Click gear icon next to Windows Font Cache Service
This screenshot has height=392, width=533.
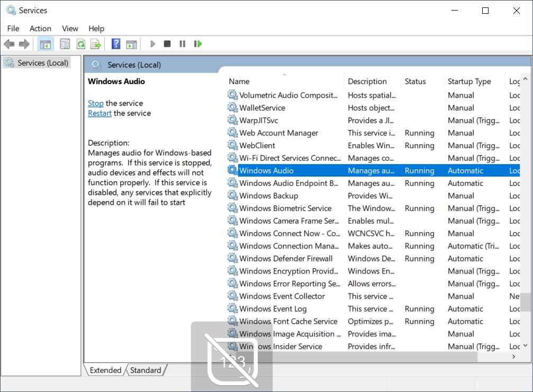coord(232,321)
